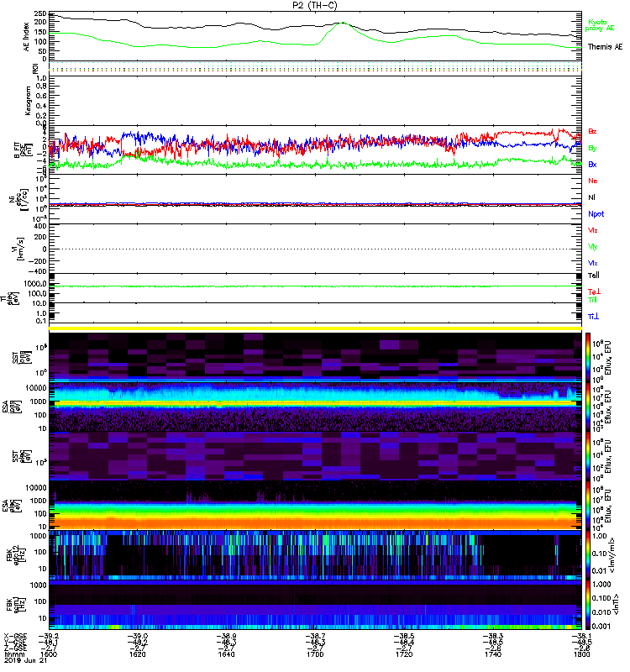630x672 pixels.
Task: Select the green "Kyoto proxy AE" legend label
Action: click(600, 25)
